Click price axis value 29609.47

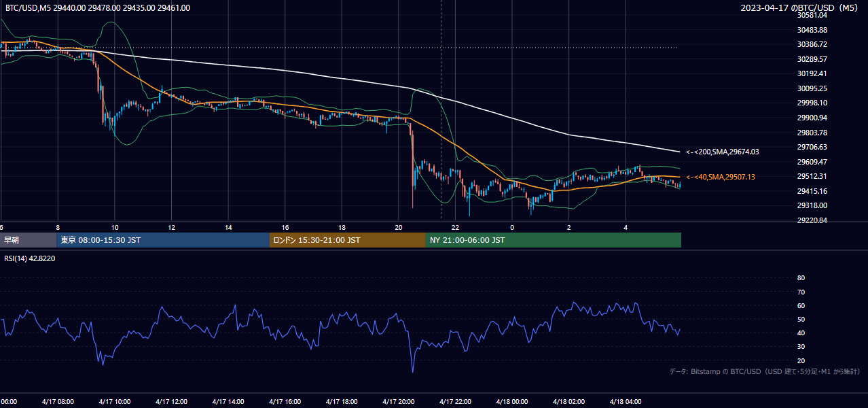tap(812, 162)
